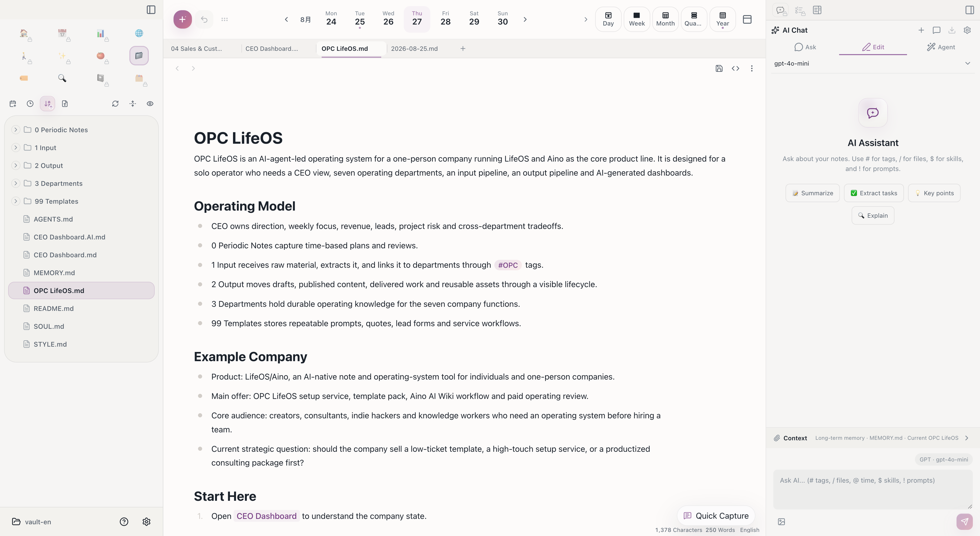Expand the 2 Output folder
The image size is (980, 536).
coord(16,165)
